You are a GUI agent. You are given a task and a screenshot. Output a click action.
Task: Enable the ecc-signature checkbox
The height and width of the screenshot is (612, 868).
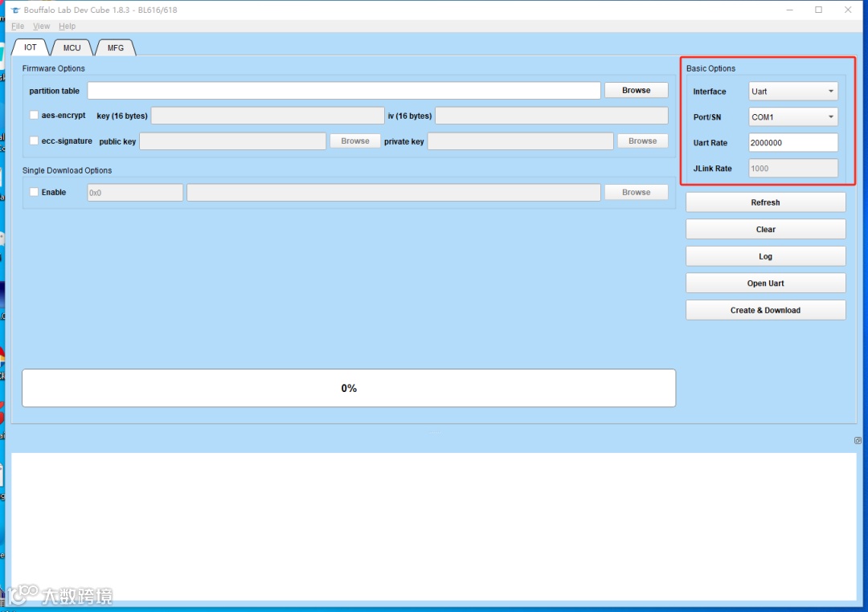tap(34, 141)
